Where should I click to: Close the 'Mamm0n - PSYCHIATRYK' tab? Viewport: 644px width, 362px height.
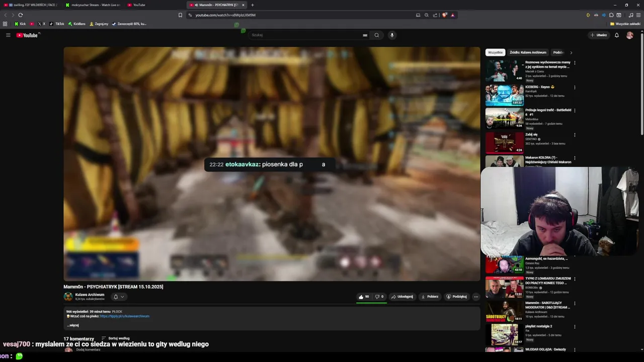(x=243, y=5)
